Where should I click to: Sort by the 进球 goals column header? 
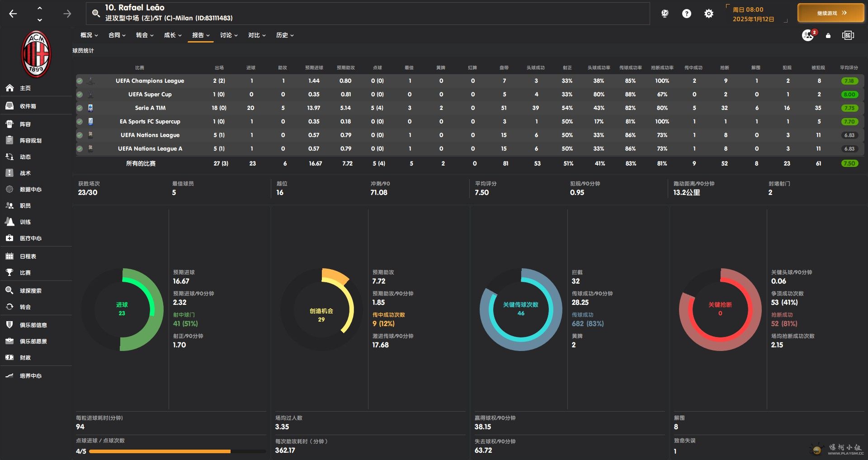point(251,68)
